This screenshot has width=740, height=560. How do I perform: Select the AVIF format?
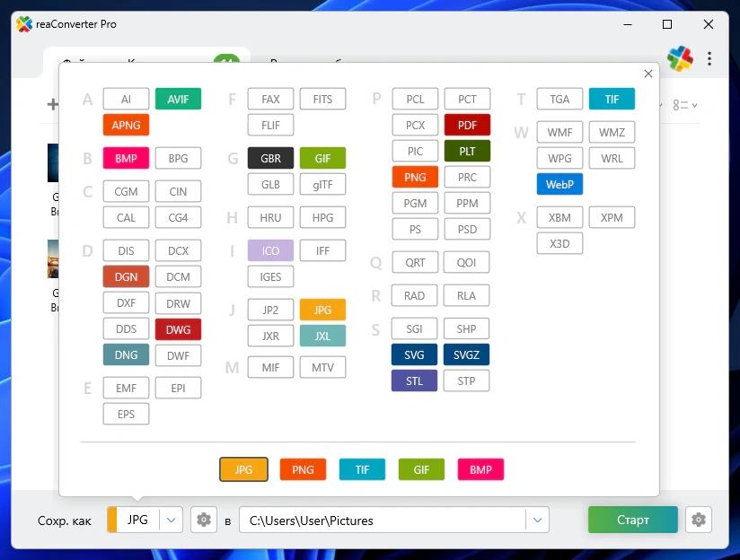[178, 99]
